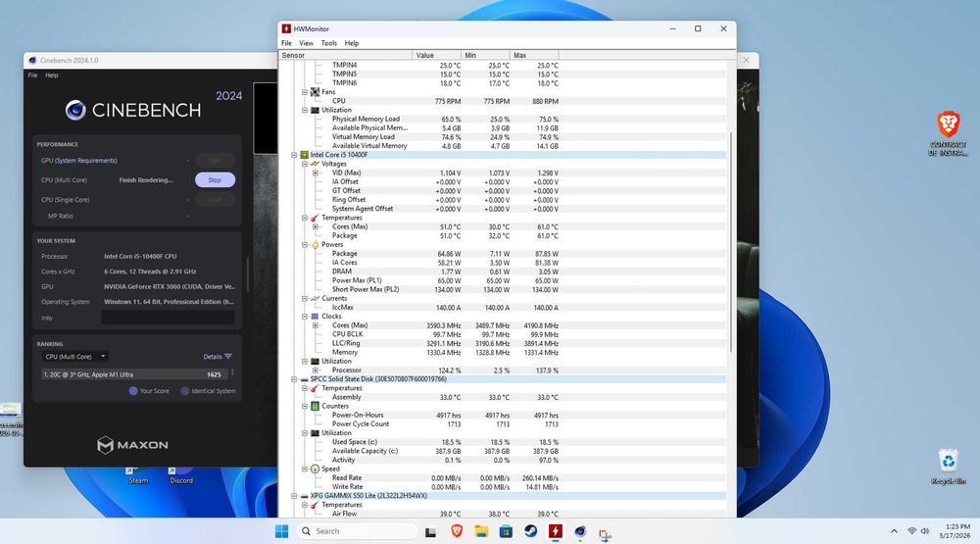Viewport: 980px width, 544px height.
Task: Collapse the Powers section
Action: 305,244
